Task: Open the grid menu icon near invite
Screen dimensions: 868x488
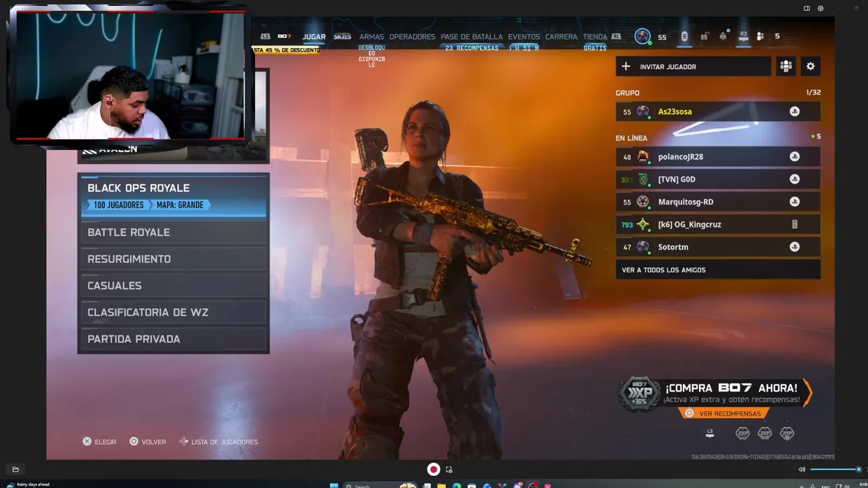Action: pos(786,66)
